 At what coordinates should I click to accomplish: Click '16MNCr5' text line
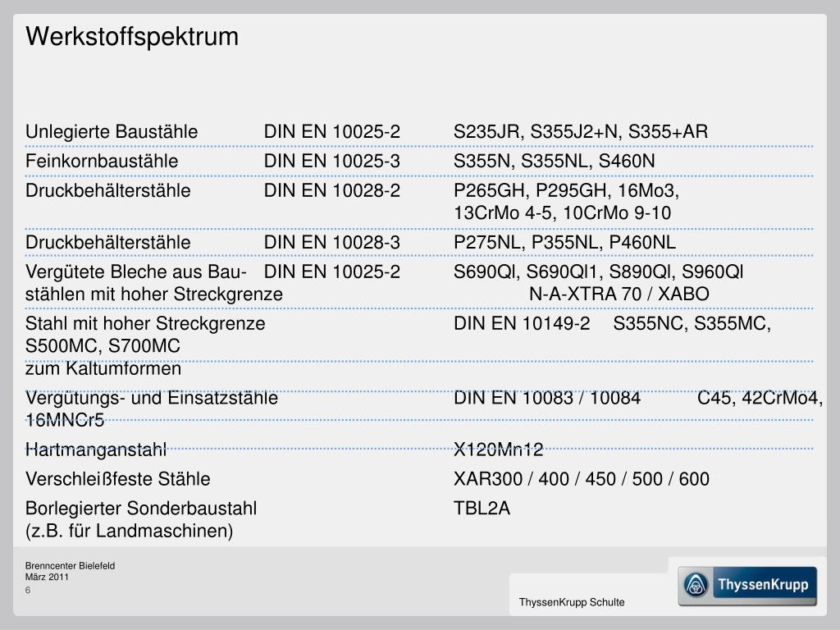(x=65, y=421)
